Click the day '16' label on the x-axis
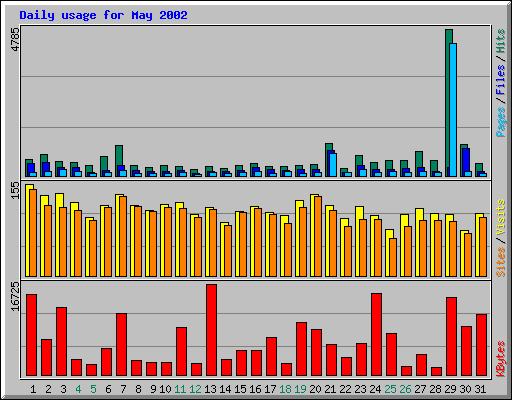The height and width of the screenshot is (400, 512). tap(255, 389)
